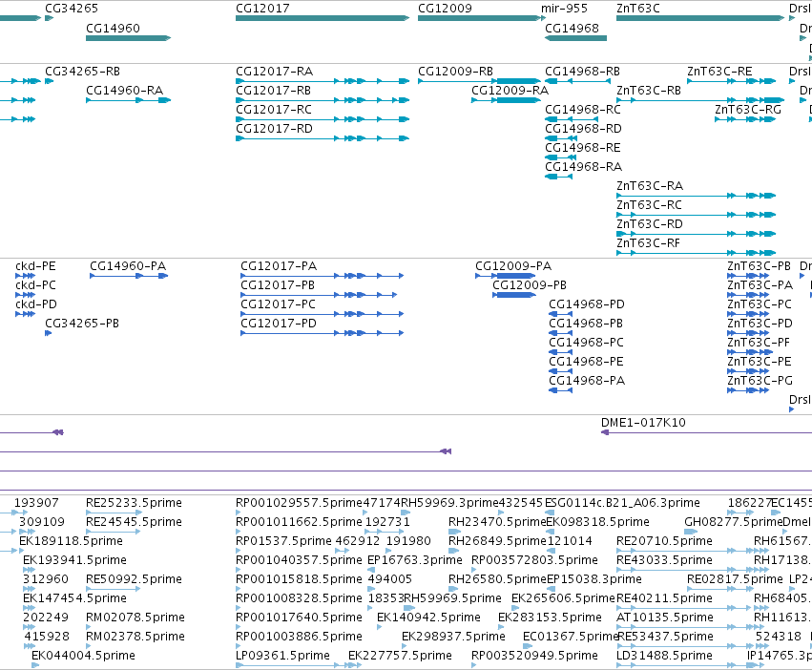Click transcript CG12009-RB label
The width and height of the screenshot is (812, 670).
coord(456,71)
